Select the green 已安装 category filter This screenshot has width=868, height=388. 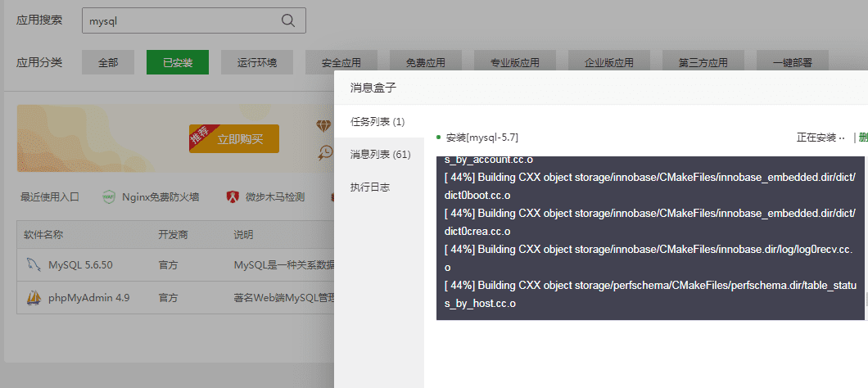(x=178, y=62)
